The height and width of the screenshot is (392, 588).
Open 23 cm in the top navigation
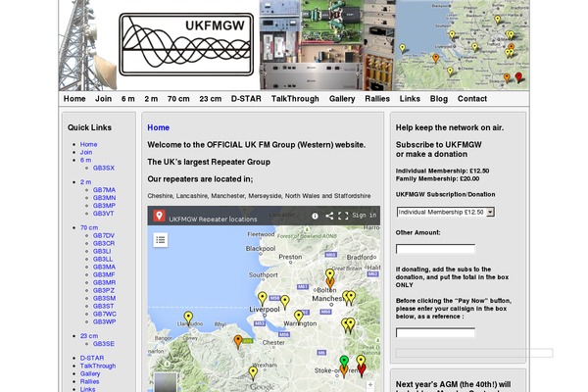click(211, 99)
